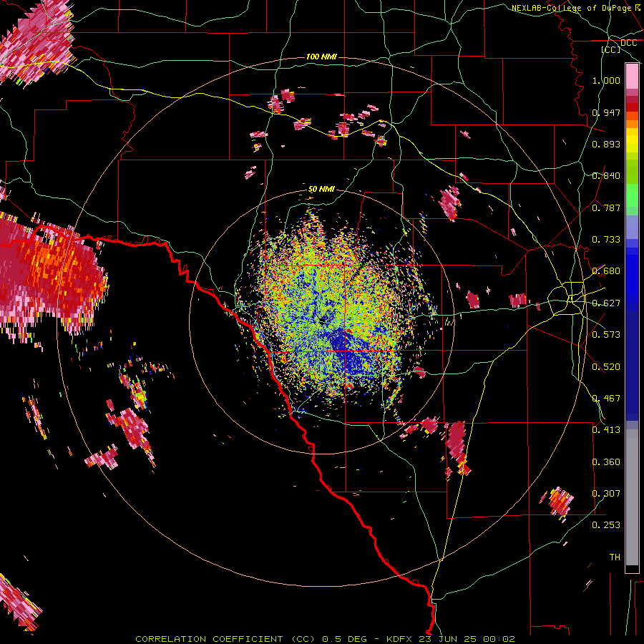Select the 0.840 legend value
This screenshot has width=644, height=644.
point(606,176)
